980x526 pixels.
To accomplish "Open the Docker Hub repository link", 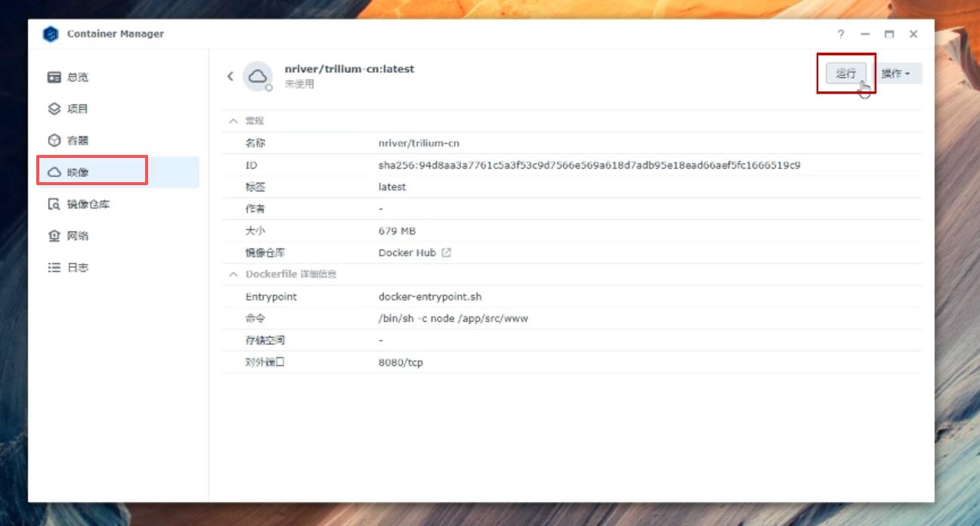I will click(x=407, y=253).
